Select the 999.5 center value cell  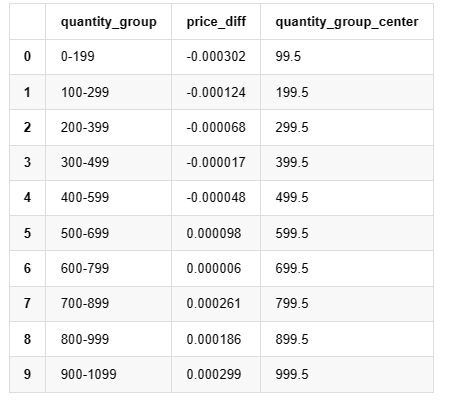point(347,374)
